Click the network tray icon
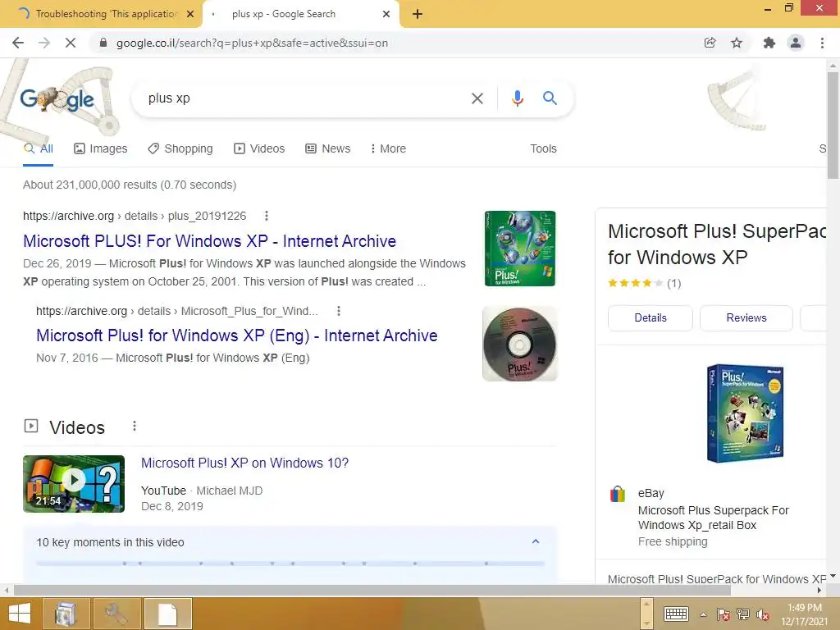Viewport: 840px width, 630px height. [743, 614]
